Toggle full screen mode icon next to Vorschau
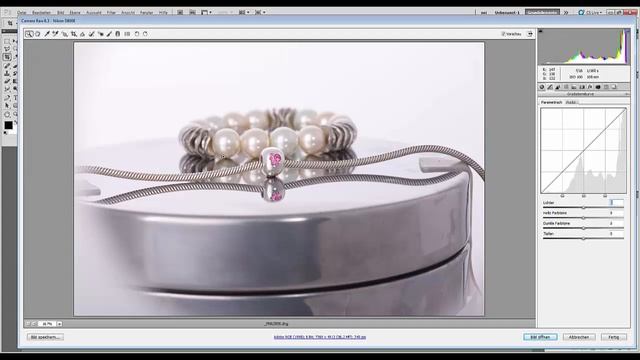 (530, 34)
